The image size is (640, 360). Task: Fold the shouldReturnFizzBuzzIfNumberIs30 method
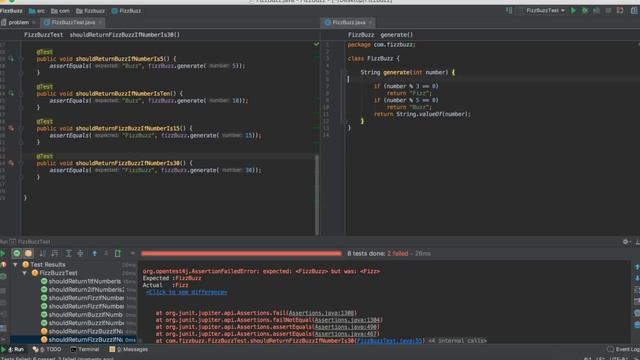(21, 163)
